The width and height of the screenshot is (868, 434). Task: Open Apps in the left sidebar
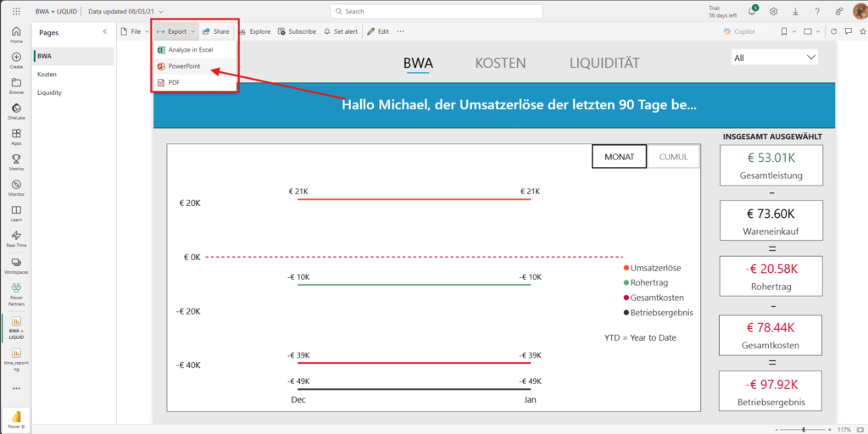click(x=16, y=136)
